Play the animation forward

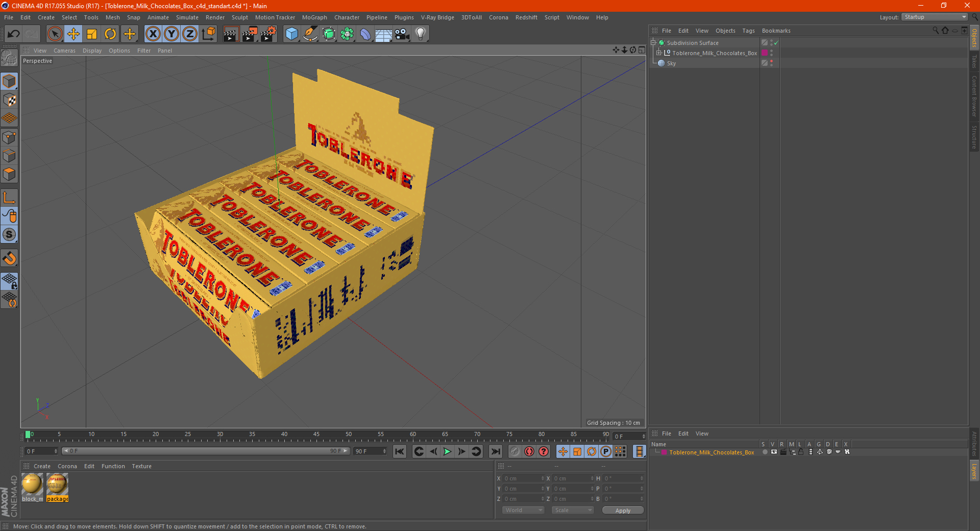pos(447,451)
